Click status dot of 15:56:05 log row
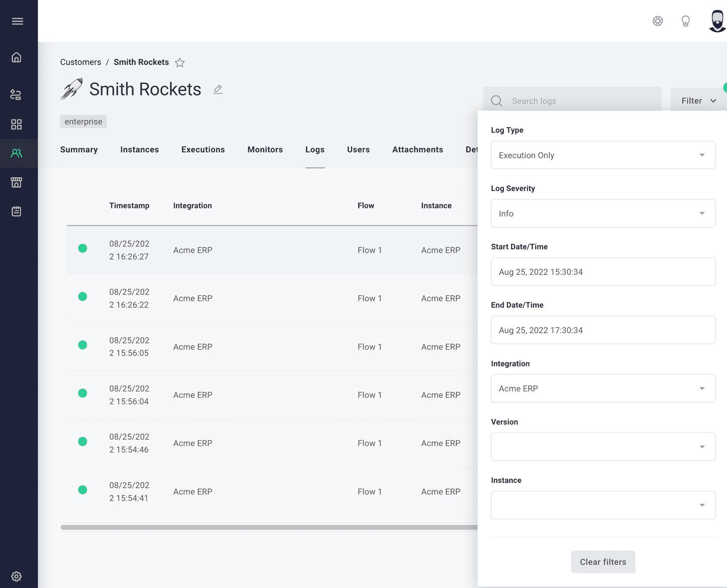Viewport: 727px width, 588px height. [82, 345]
